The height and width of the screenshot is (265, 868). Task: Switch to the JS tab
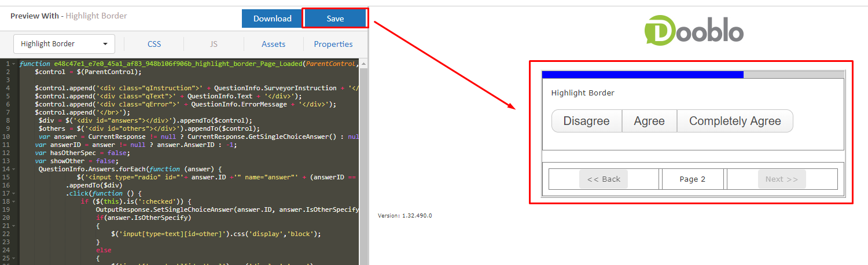[214, 44]
